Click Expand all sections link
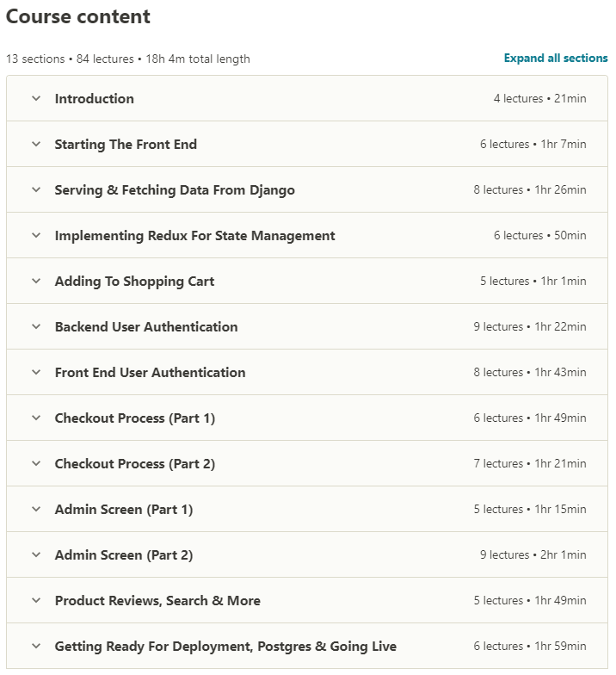 (x=555, y=59)
